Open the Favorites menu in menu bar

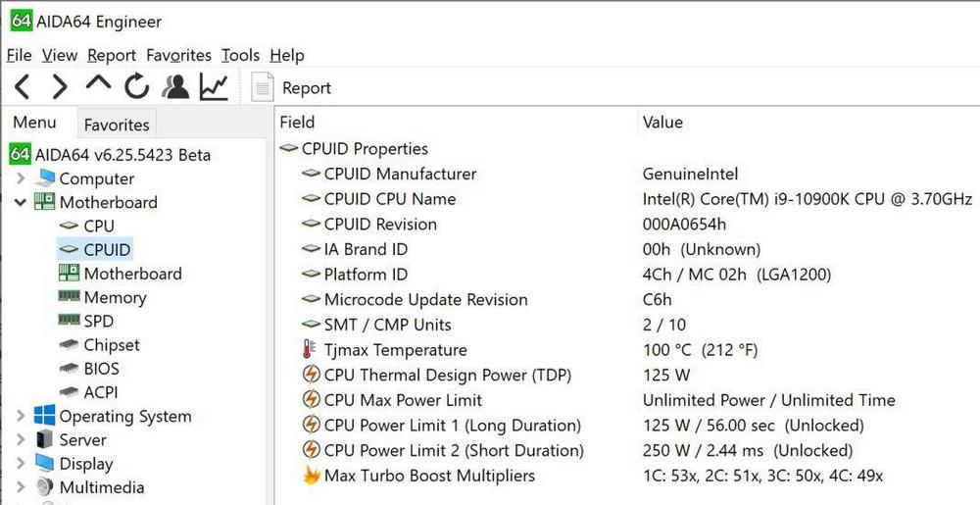click(178, 56)
